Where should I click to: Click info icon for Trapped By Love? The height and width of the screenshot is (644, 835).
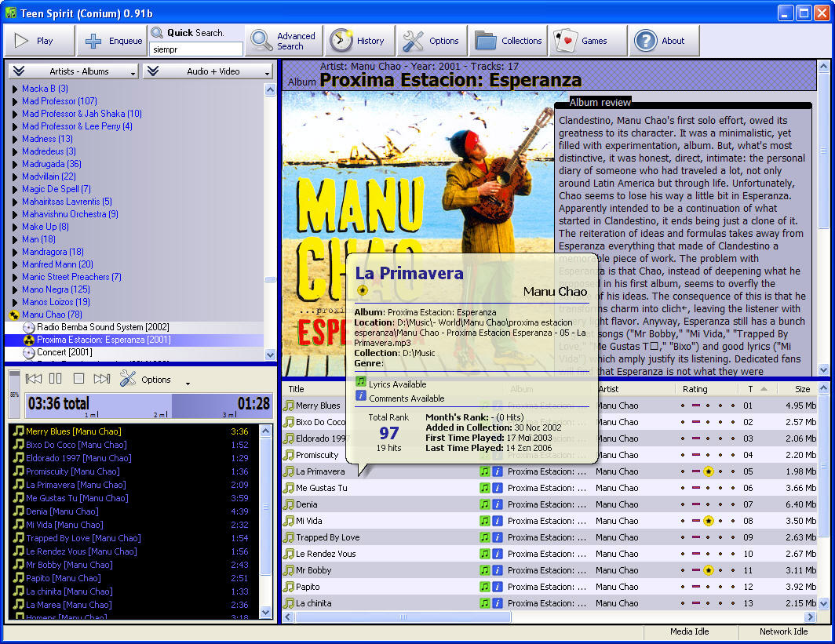(498, 537)
